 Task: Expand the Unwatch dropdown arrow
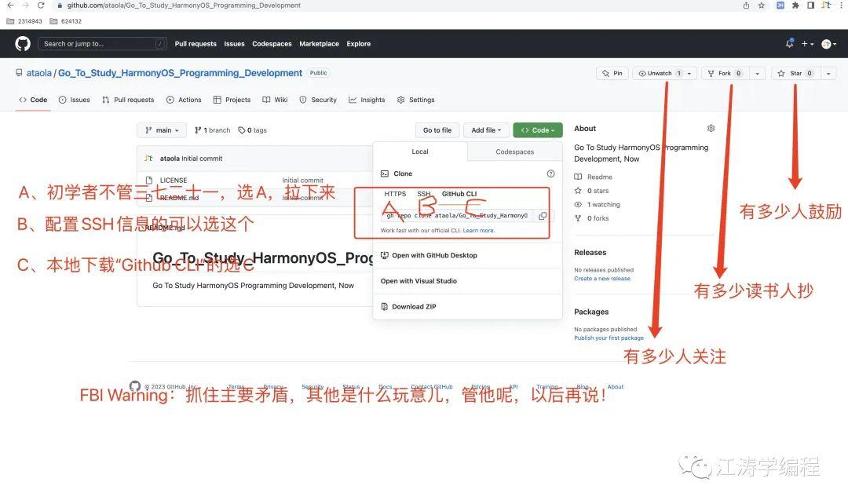pos(689,74)
